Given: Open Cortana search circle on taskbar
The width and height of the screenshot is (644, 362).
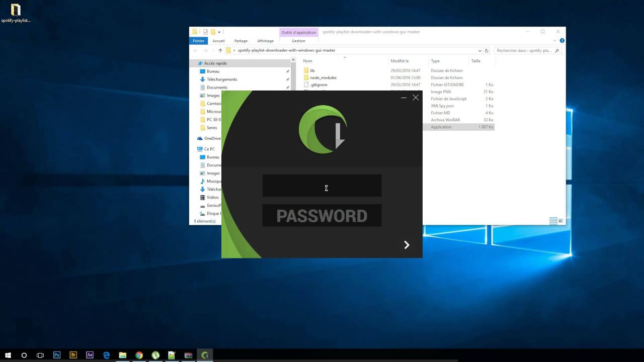Looking at the screenshot, I should tap(24, 355).
